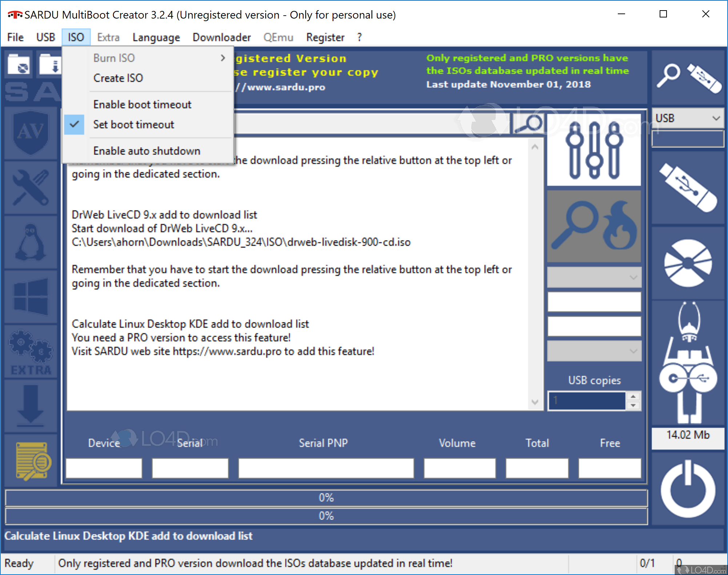Open the Downloader menu
The height and width of the screenshot is (575, 728).
point(221,37)
